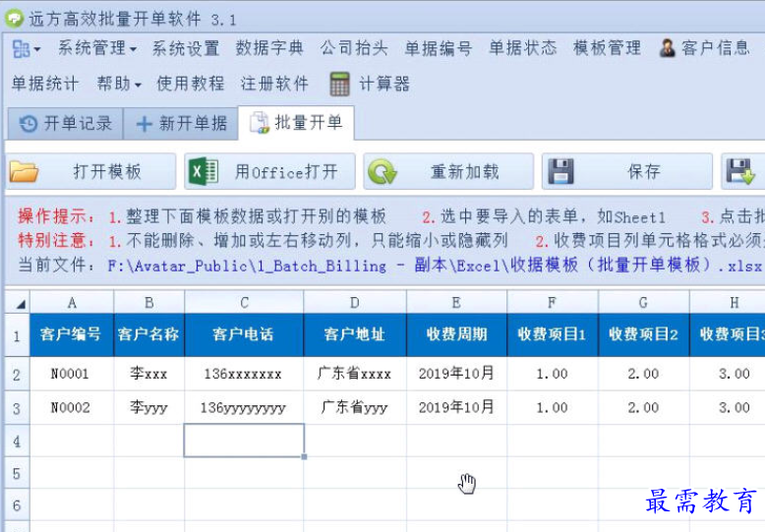Screen dimensions: 765x532
Task: Select column F header
Action: (553, 303)
